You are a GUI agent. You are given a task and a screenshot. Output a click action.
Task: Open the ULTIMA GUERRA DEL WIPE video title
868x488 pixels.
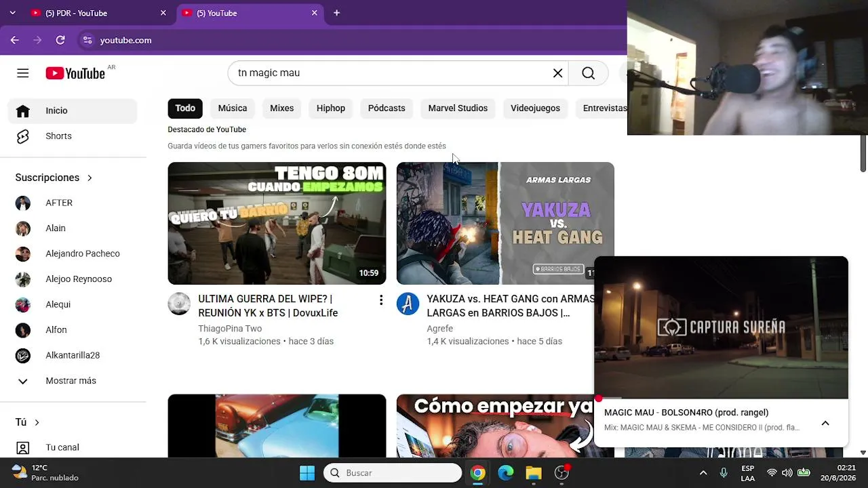tap(268, 306)
